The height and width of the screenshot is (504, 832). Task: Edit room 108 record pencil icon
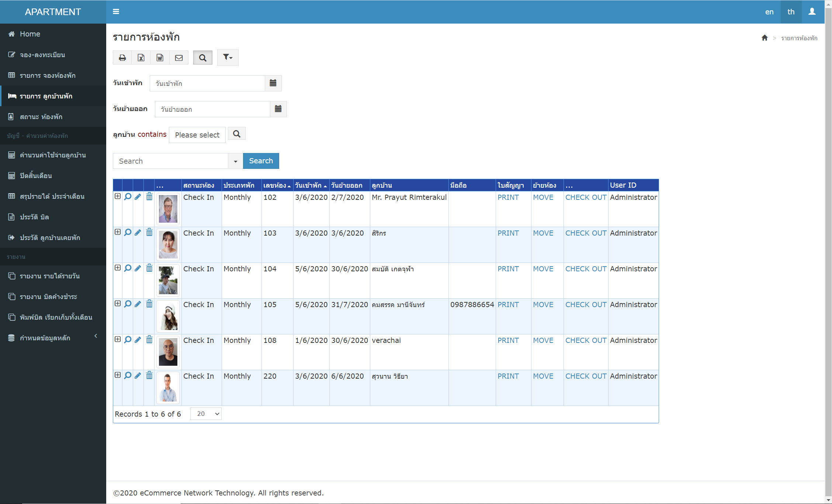(x=138, y=340)
